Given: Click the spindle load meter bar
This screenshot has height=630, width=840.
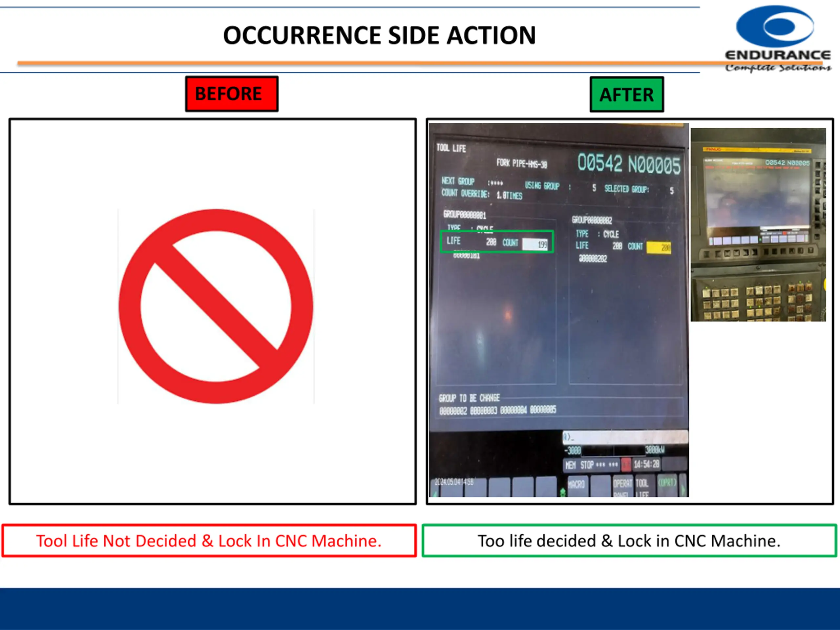Looking at the screenshot, I should tap(613, 451).
